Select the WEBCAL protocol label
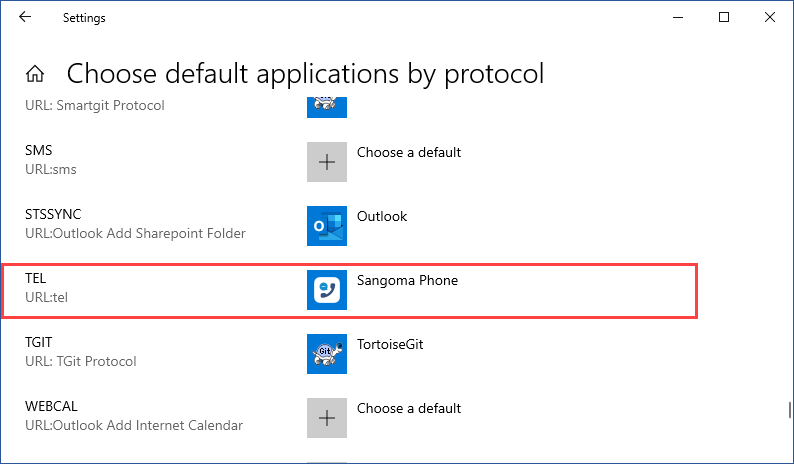This screenshot has height=464, width=794. coord(51,408)
